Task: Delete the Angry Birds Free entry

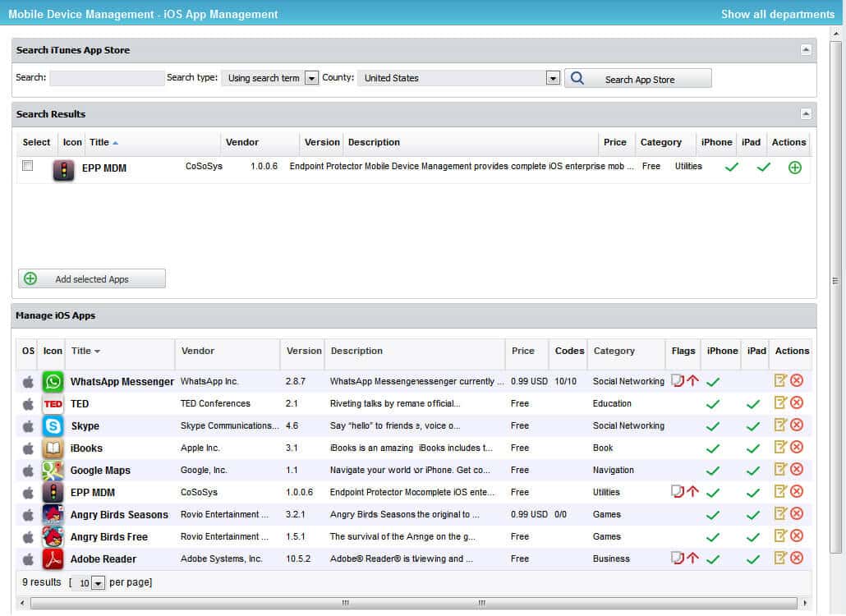Action: click(797, 535)
